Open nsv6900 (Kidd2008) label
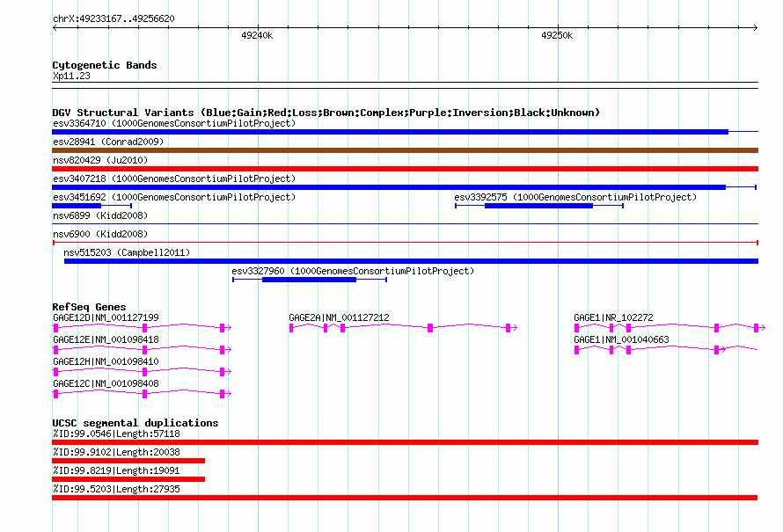783x532 pixels. (x=100, y=234)
